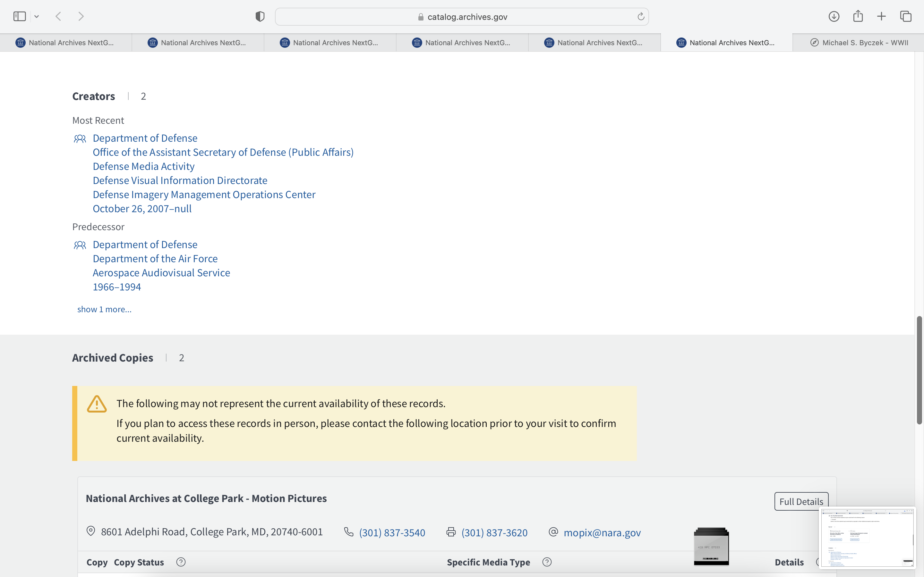
Task: Click the Safari sidebar toggle icon
Action: tap(20, 16)
